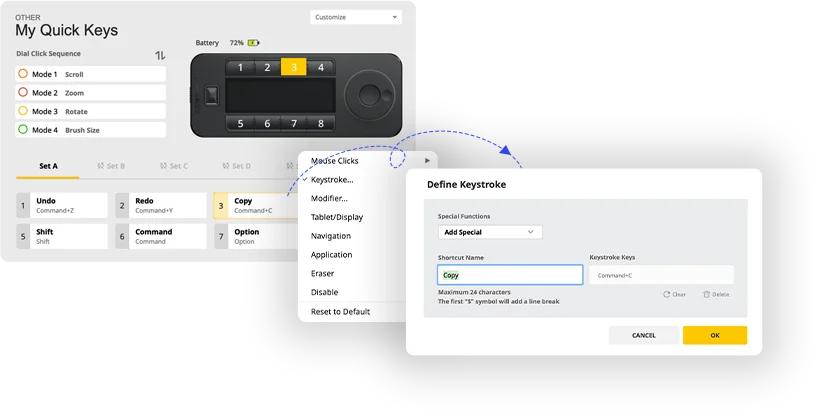Open the Customize dropdown
The height and width of the screenshot is (410, 817).
tap(355, 17)
